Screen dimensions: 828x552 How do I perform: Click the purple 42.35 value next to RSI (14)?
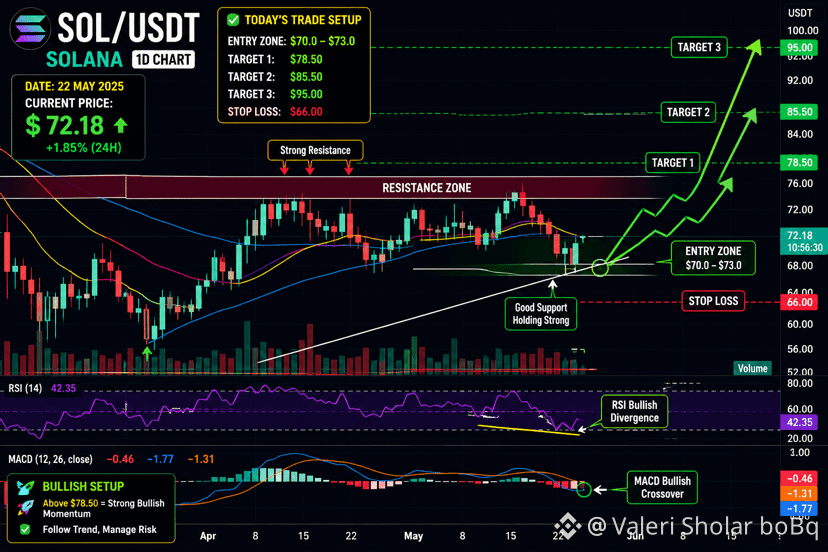[x=63, y=388]
